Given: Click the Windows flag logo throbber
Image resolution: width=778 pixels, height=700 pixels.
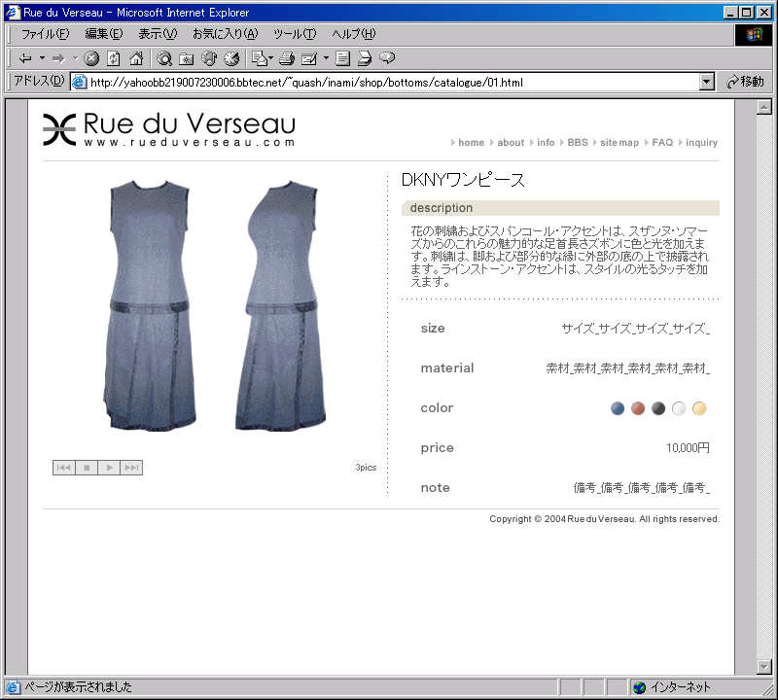Looking at the screenshot, I should [753, 34].
